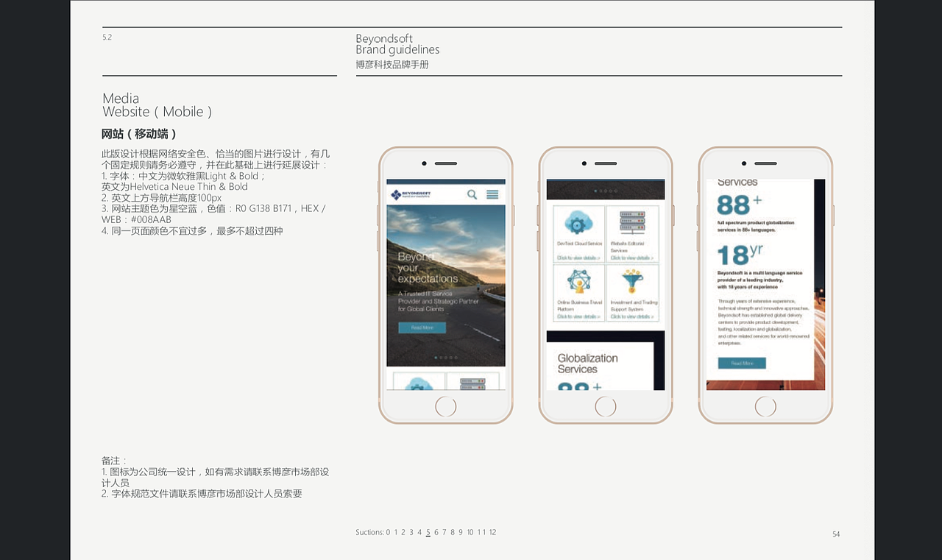Image resolution: width=942 pixels, height=560 pixels.
Task: Select underlined section 5 in footer
Action: tap(428, 532)
